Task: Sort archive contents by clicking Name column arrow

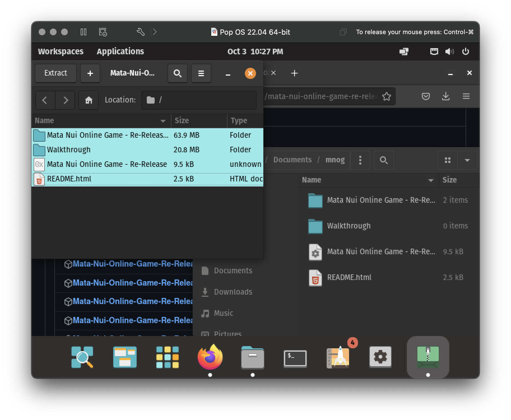Action: [x=163, y=121]
